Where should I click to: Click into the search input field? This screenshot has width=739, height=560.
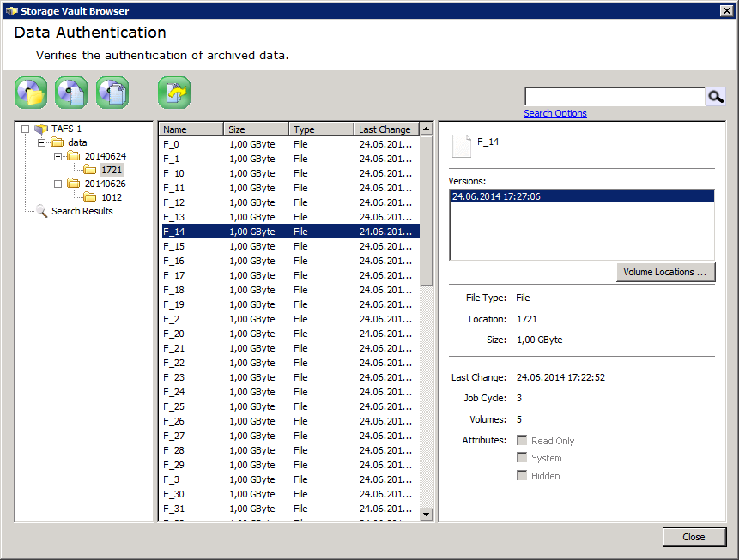[x=615, y=97]
